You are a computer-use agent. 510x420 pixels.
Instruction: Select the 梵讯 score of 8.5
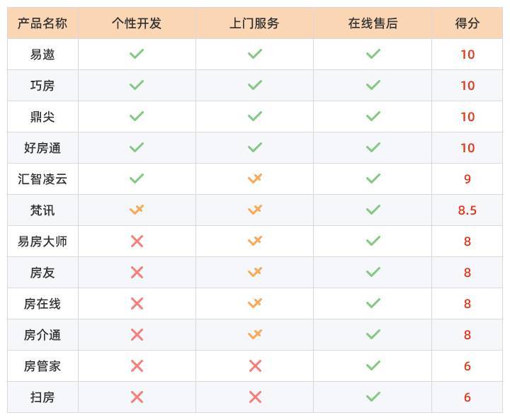[467, 210]
